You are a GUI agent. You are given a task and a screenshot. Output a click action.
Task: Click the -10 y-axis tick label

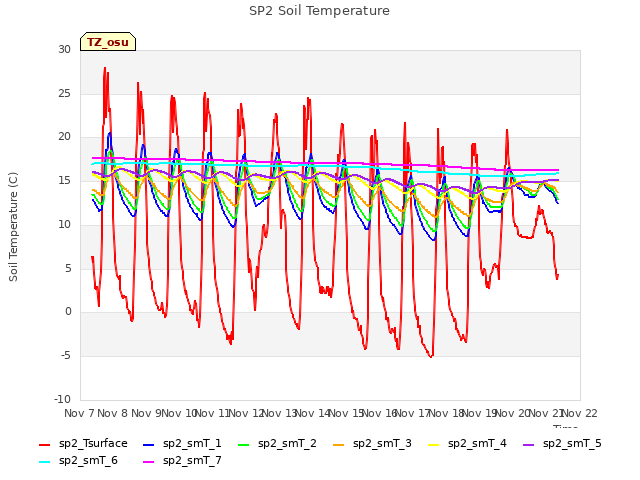click(x=62, y=399)
